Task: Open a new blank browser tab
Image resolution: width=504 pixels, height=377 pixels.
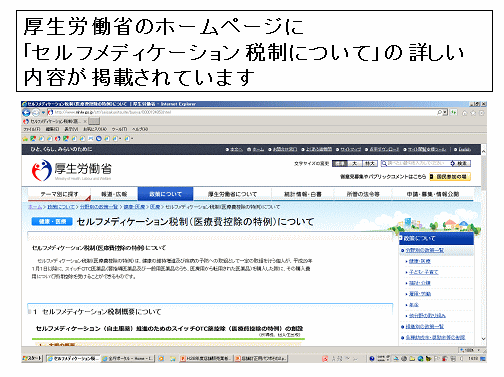Action: (x=94, y=121)
